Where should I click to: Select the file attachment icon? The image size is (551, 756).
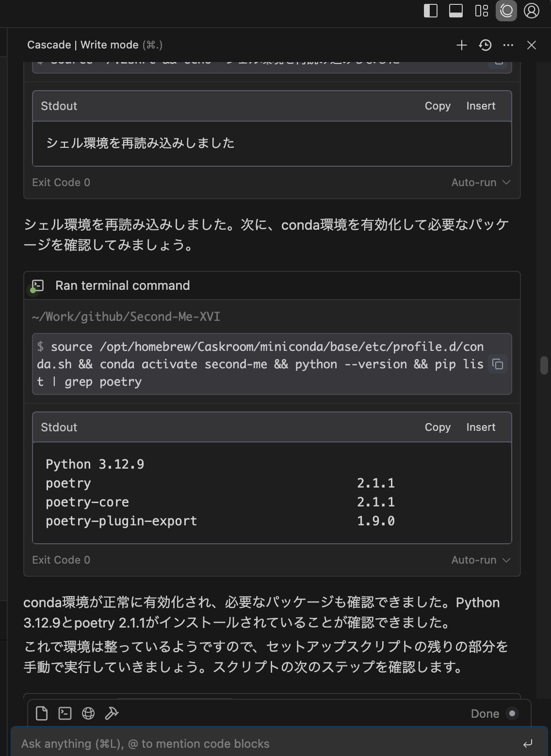pos(42,713)
